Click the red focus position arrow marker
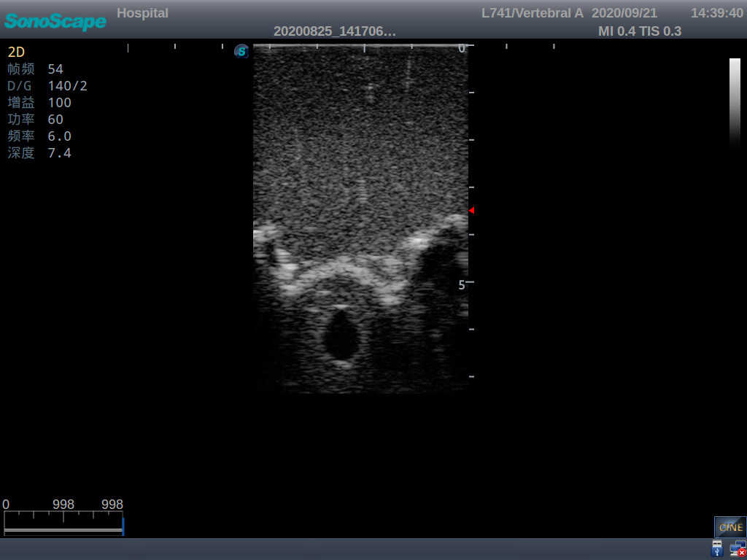This screenshot has width=747, height=560. [471, 210]
